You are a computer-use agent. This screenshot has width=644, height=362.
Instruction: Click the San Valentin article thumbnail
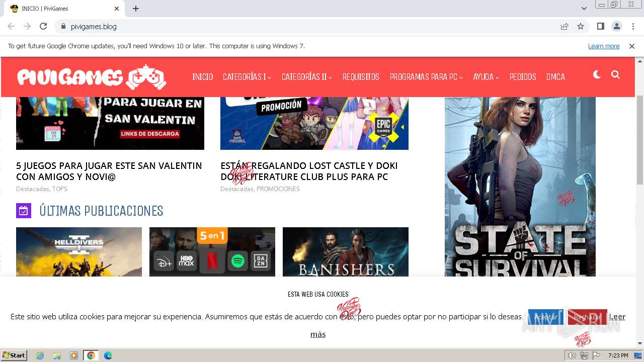click(x=110, y=123)
